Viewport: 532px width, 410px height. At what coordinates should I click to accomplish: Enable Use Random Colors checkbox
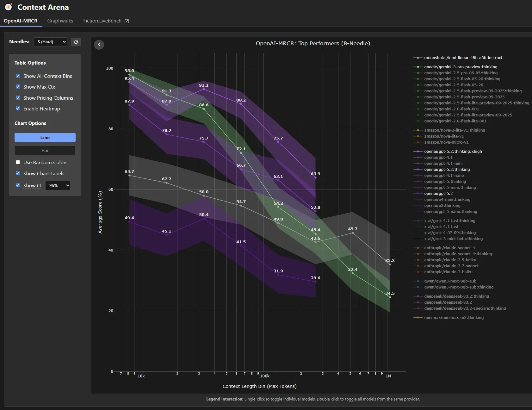pos(18,162)
